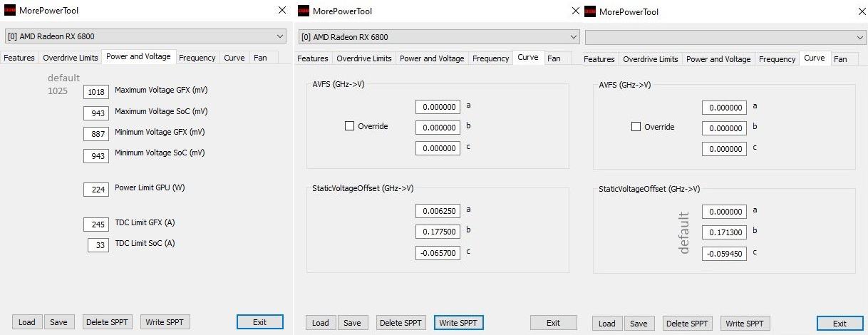Screen dimensions: 868x335
Task: Click Save button in middle window
Action: 353,323
